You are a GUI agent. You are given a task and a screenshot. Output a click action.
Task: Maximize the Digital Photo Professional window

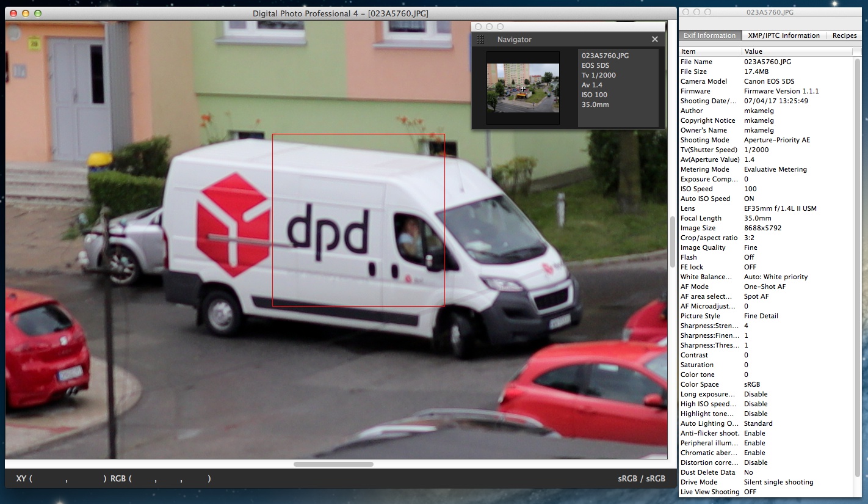[37, 13]
